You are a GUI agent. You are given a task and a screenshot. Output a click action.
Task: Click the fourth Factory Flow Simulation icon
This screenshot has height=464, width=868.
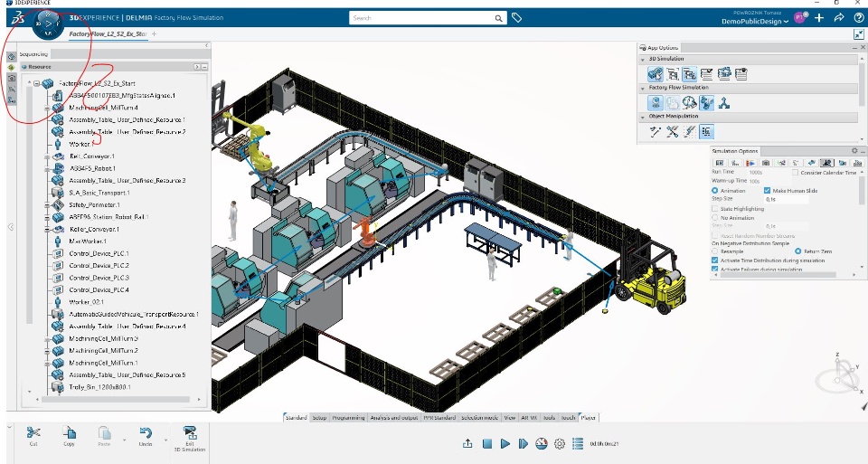pos(706,102)
